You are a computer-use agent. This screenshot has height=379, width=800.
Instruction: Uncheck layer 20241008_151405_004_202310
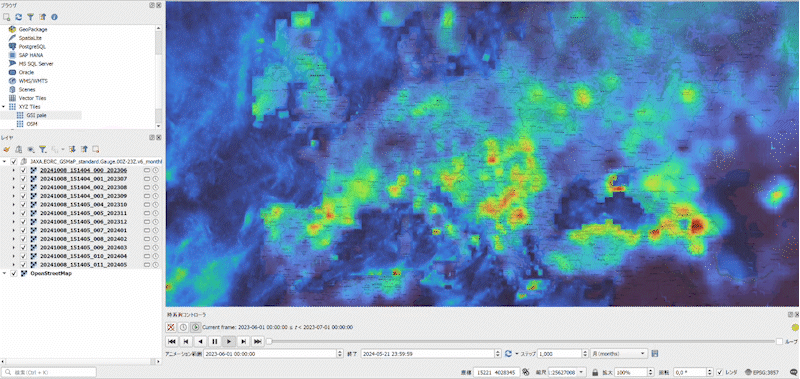23,205
